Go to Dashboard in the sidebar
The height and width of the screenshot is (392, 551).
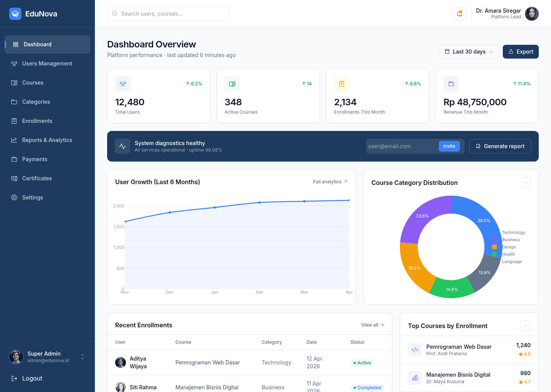[47, 44]
